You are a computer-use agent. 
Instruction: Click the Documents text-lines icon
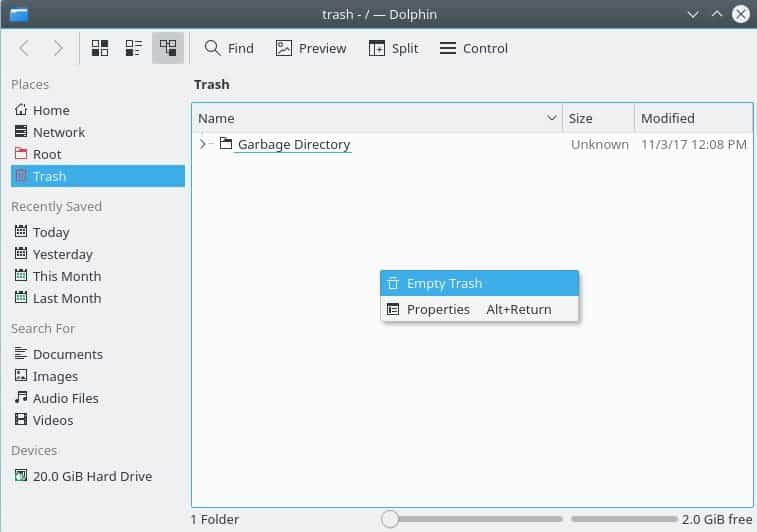click(21, 353)
